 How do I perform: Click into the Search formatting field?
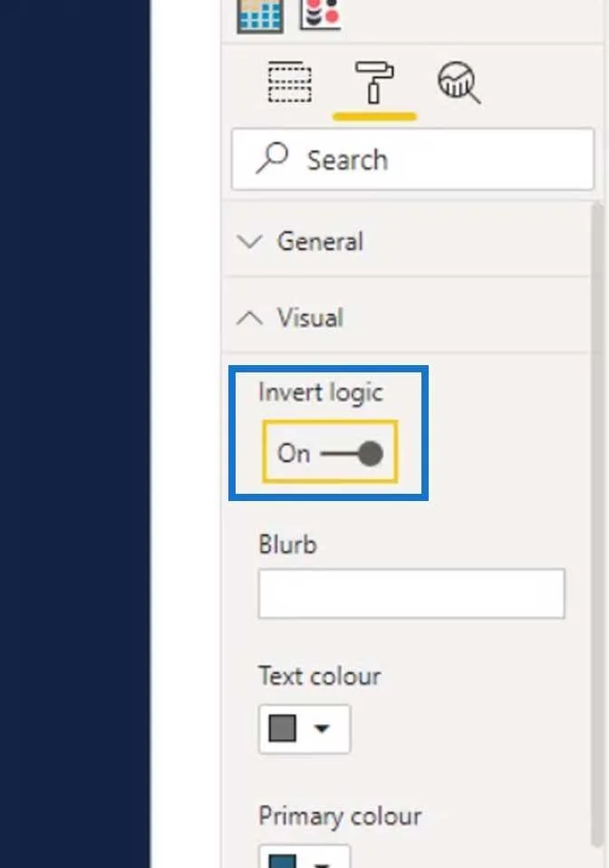tap(412, 159)
